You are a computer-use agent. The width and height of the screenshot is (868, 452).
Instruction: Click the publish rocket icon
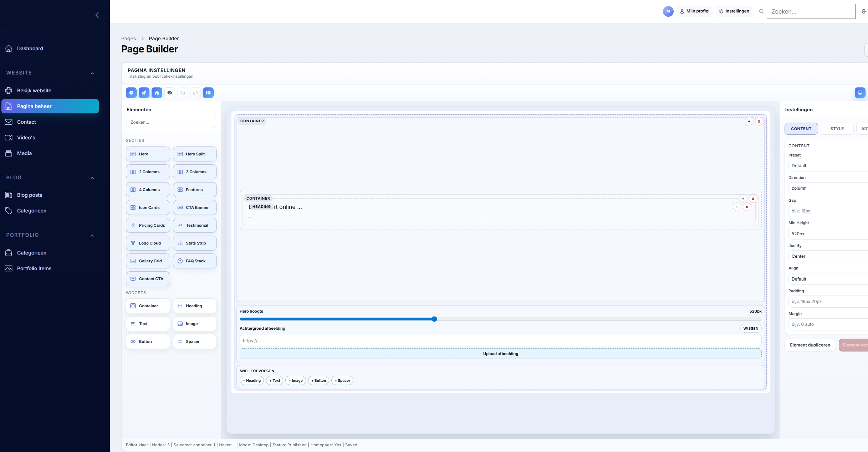[x=144, y=93]
